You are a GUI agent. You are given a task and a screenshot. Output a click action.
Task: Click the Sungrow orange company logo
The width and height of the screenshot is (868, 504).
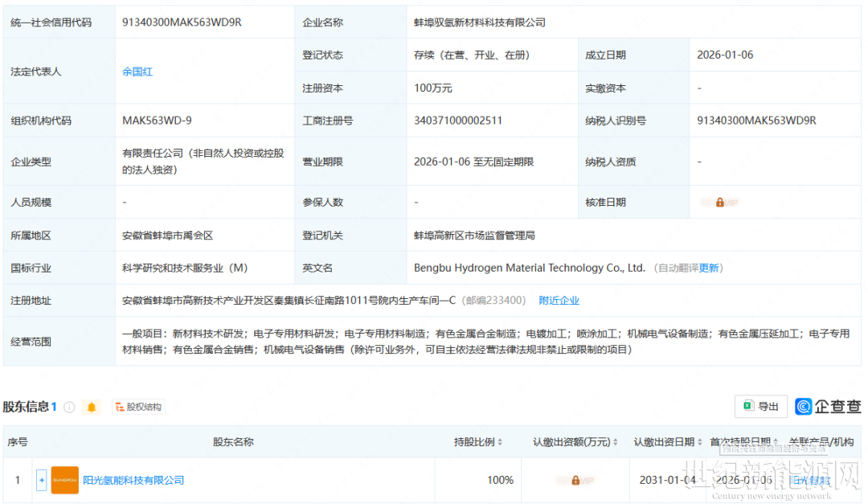point(64,481)
